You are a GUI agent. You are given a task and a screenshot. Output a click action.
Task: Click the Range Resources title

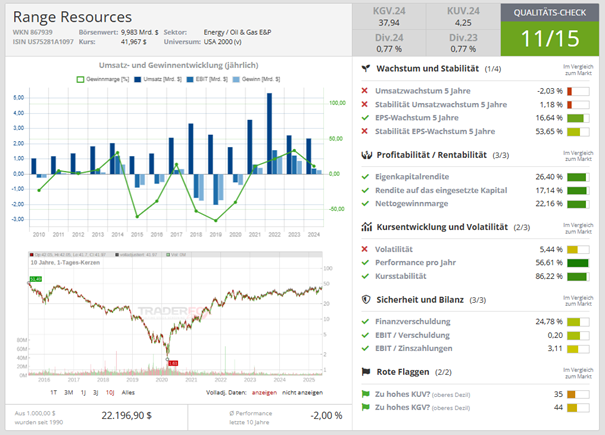73,17
